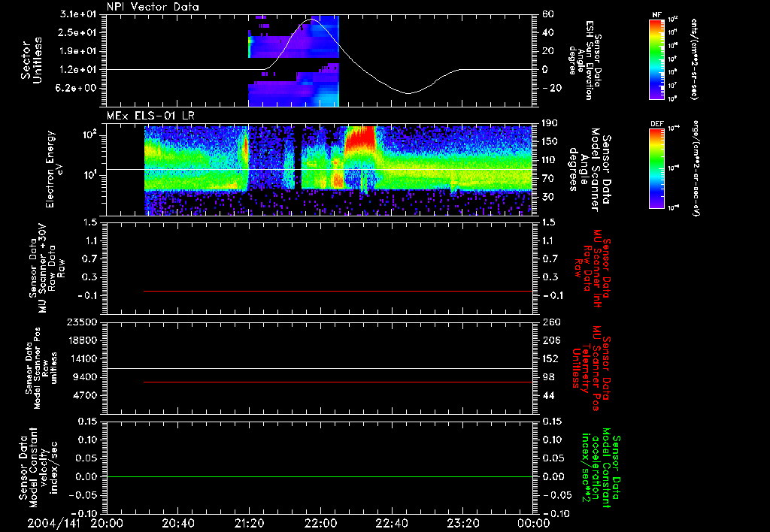
Task: Click the 2004/141 date label
Action: point(53,523)
